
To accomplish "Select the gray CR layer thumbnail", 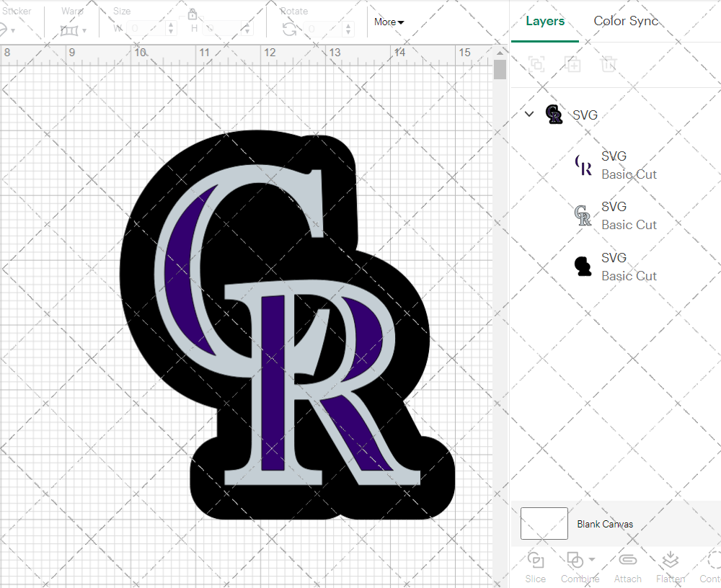I will (583, 215).
